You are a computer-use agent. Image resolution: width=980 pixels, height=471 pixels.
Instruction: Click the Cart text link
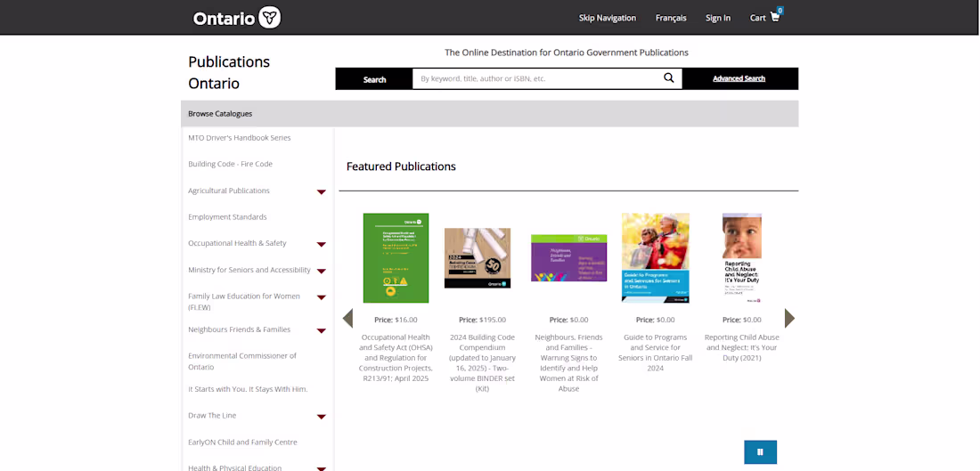pos(757,18)
